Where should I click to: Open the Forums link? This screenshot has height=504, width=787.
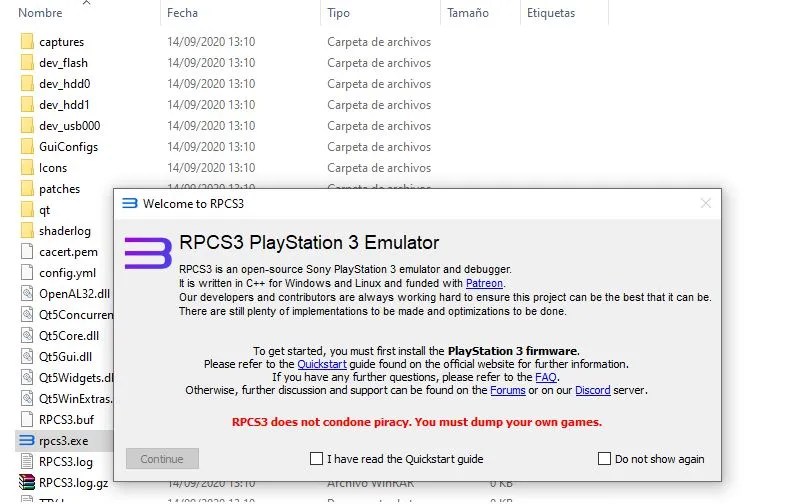[507, 390]
